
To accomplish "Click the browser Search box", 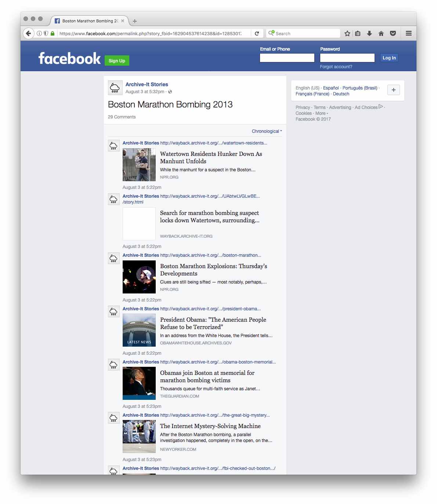I will coord(303,33).
